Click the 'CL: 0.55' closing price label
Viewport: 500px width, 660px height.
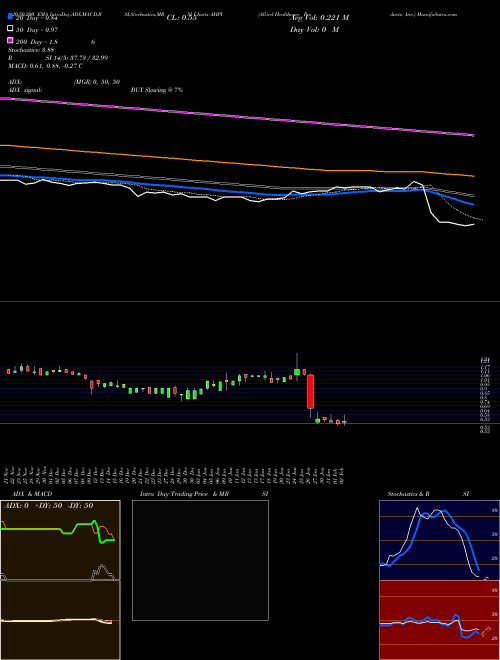(181, 18)
